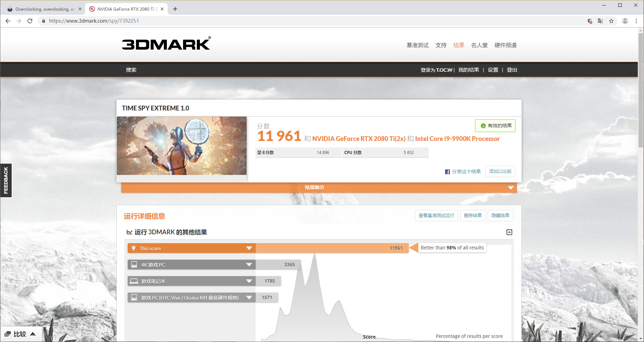Screen dimensions: 644x342
Task: Collapse the other results chart panel icon
Action: [509, 232]
